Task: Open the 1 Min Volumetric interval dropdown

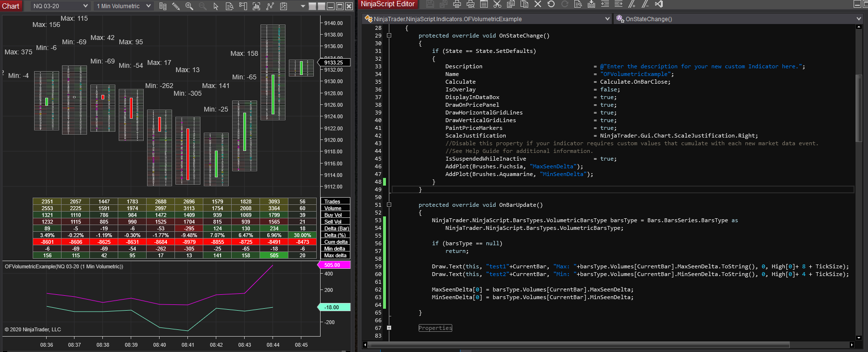Action: [123, 6]
